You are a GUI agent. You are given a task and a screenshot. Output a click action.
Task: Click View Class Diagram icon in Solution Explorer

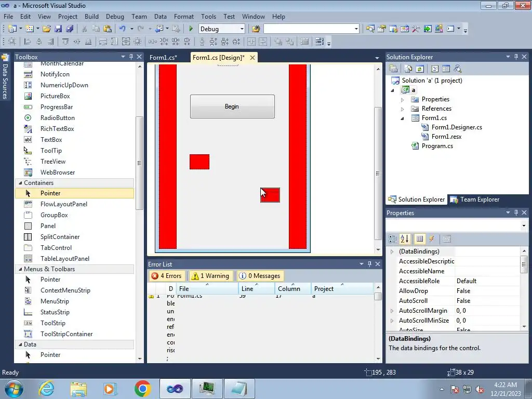click(458, 69)
